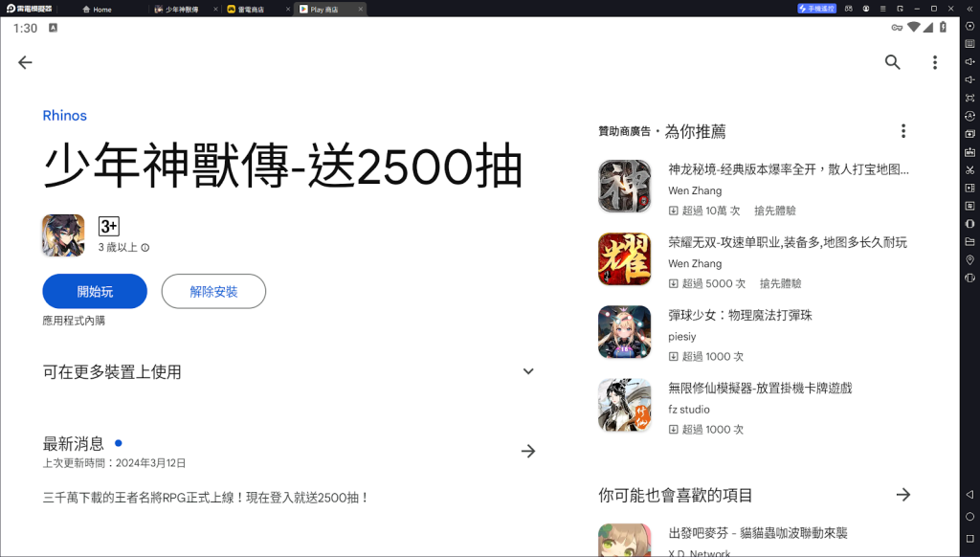Click the 少年神獸傳 app icon image
The width and height of the screenshot is (980, 557).
pyautogui.click(x=63, y=235)
